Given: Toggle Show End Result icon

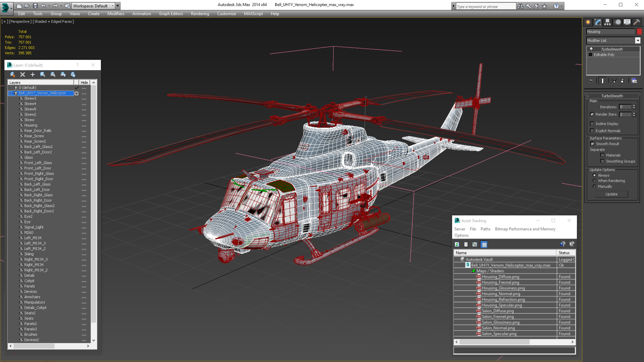Looking at the screenshot, I should coord(602,81).
